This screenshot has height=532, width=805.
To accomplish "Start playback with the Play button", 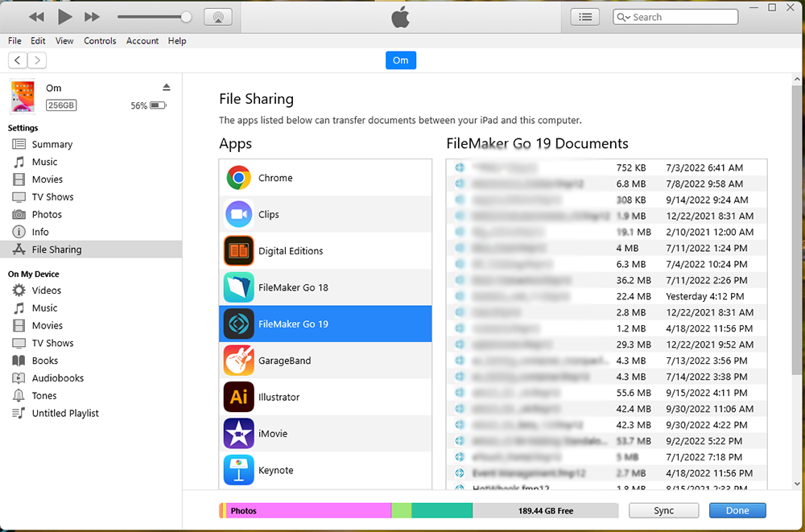I will [64, 17].
